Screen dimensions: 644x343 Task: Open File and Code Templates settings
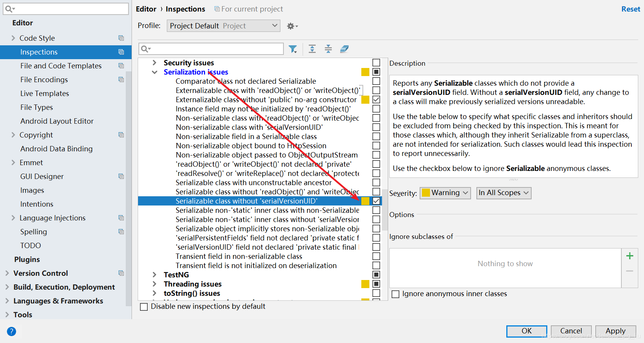click(61, 66)
